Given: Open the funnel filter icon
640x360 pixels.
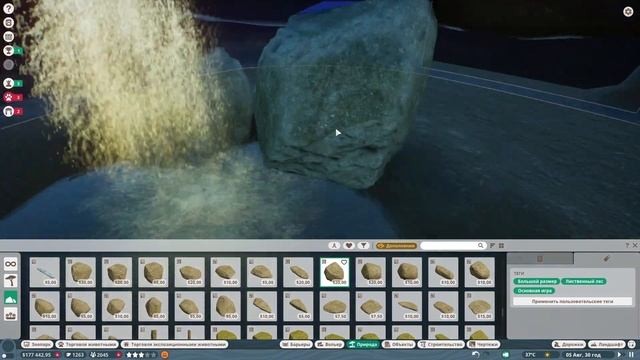Looking at the screenshot, I should (363, 245).
